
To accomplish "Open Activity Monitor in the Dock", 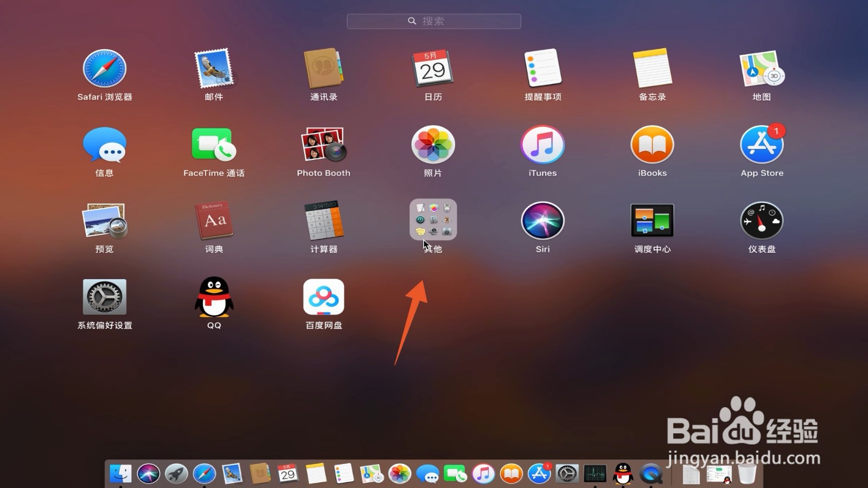I will coord(595,474).
